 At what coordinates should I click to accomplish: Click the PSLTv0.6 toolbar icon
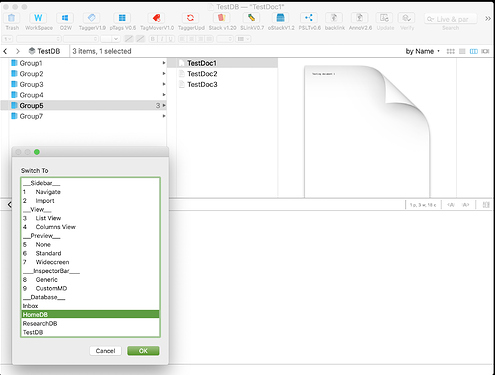[x=309, y=18]
